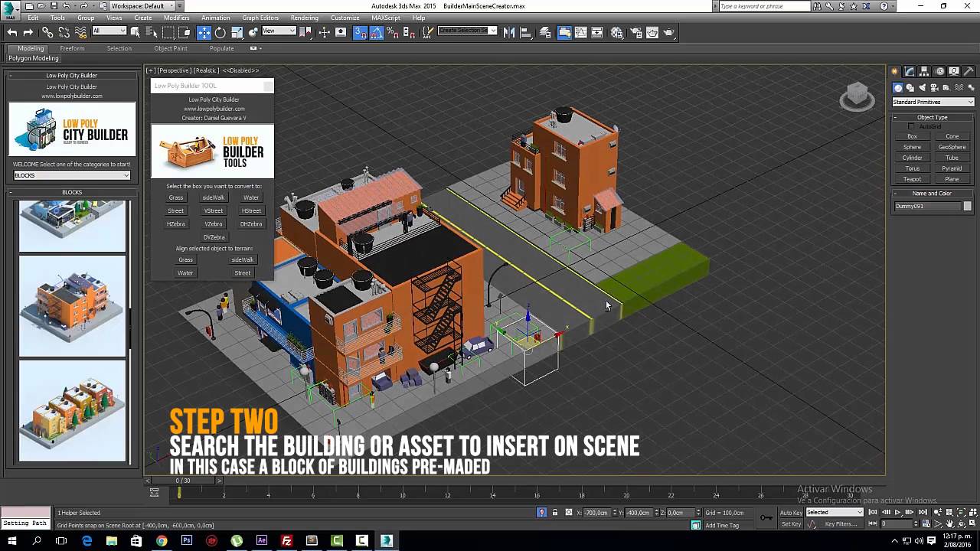Collapse the BLOCKS thumbnail rollout
This screenshot has width=980, height=551.
72,193
